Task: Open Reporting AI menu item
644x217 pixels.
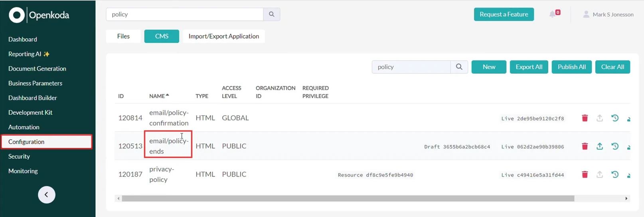Action: (x=29, y=54)
